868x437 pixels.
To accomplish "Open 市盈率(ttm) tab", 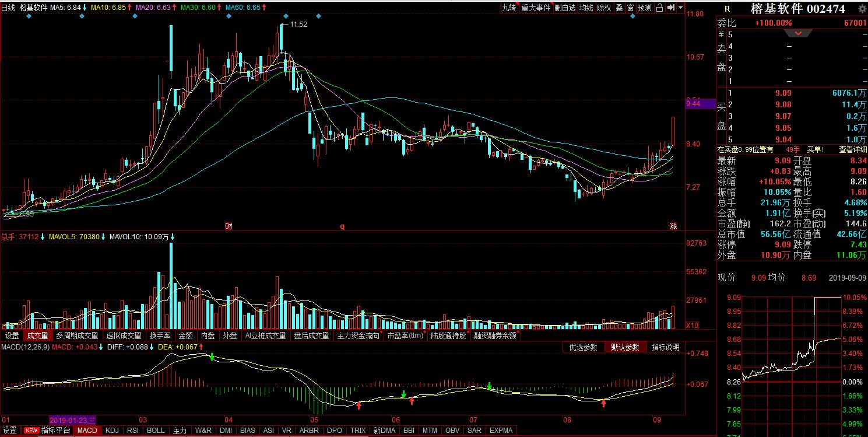I will click(x=406, y=335).
